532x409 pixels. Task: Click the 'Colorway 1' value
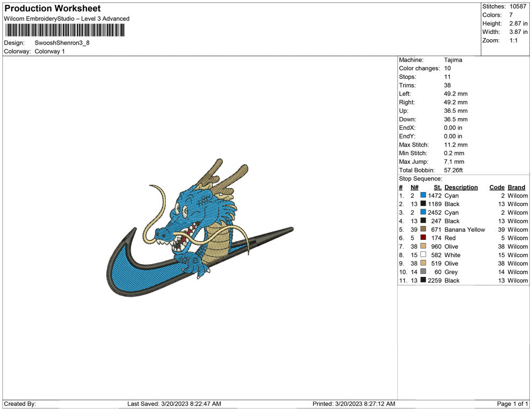pos(49,52)
